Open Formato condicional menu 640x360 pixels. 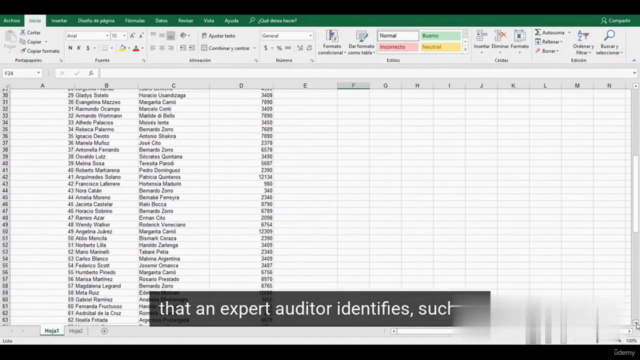[332, 42]
